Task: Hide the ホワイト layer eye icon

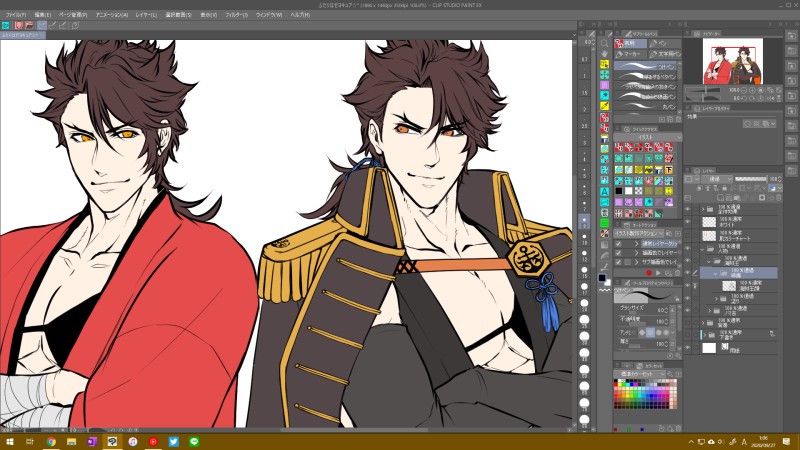Action: [x=688, y=221]
